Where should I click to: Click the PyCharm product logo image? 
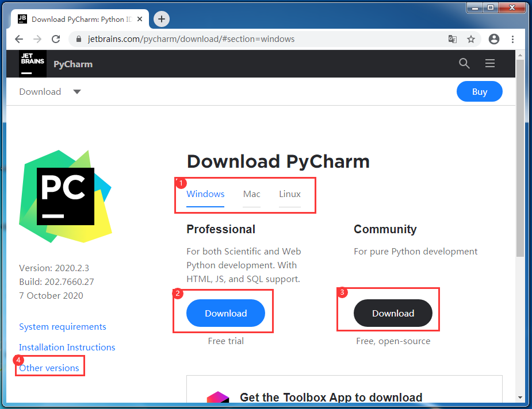65,195
